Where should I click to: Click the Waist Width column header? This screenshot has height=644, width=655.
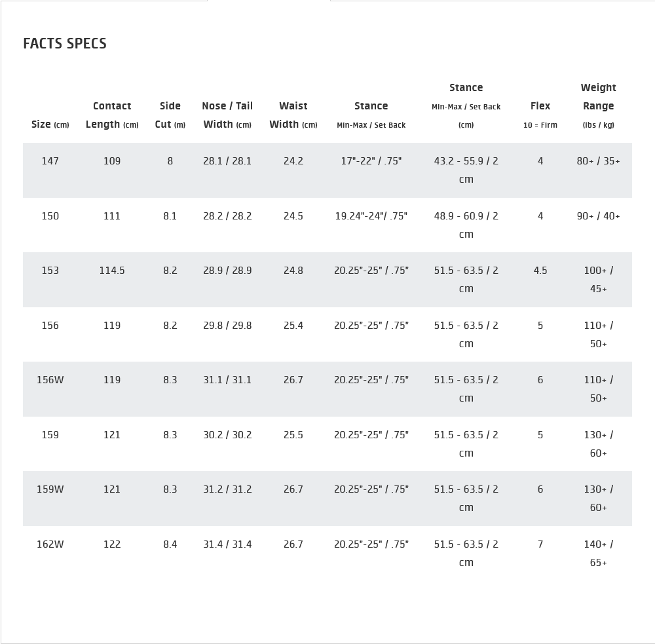coord(293,115)
